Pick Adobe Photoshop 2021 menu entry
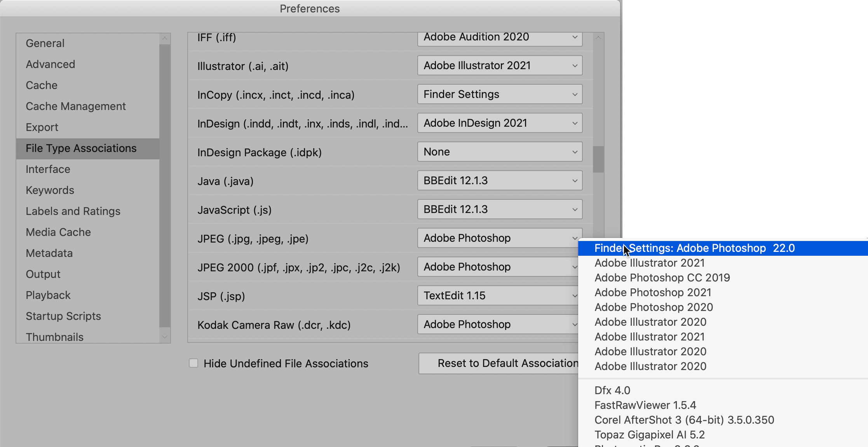Screen dimensions: 868x447 (x=653, y=293)
